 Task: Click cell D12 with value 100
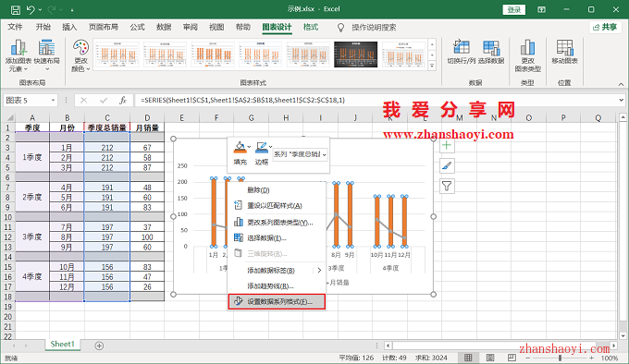(147, 237)
